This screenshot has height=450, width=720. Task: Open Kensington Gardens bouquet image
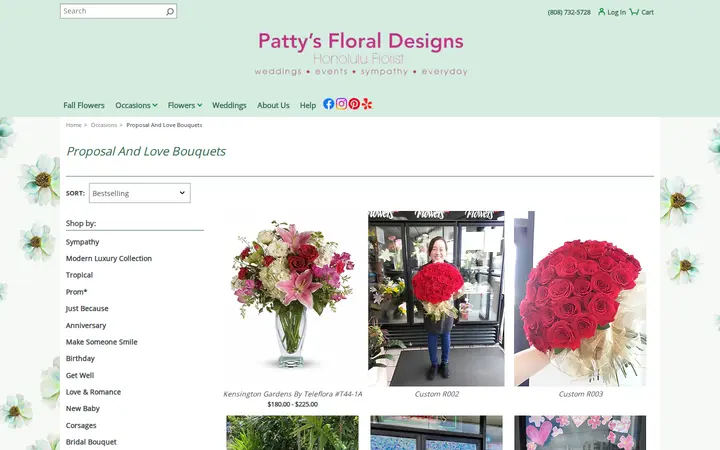coord(292,298)
